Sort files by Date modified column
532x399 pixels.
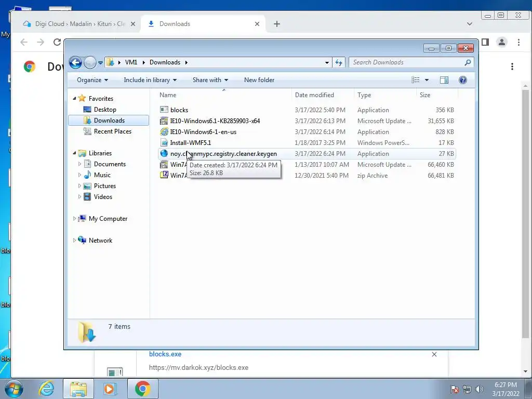click(x=323, y=95)
